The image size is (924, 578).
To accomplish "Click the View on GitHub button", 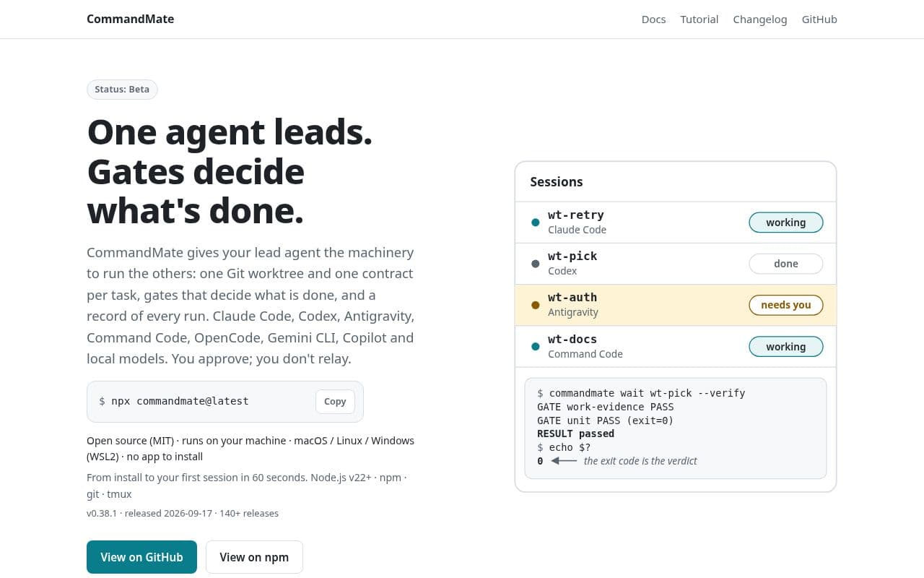I will click(141, 557).
